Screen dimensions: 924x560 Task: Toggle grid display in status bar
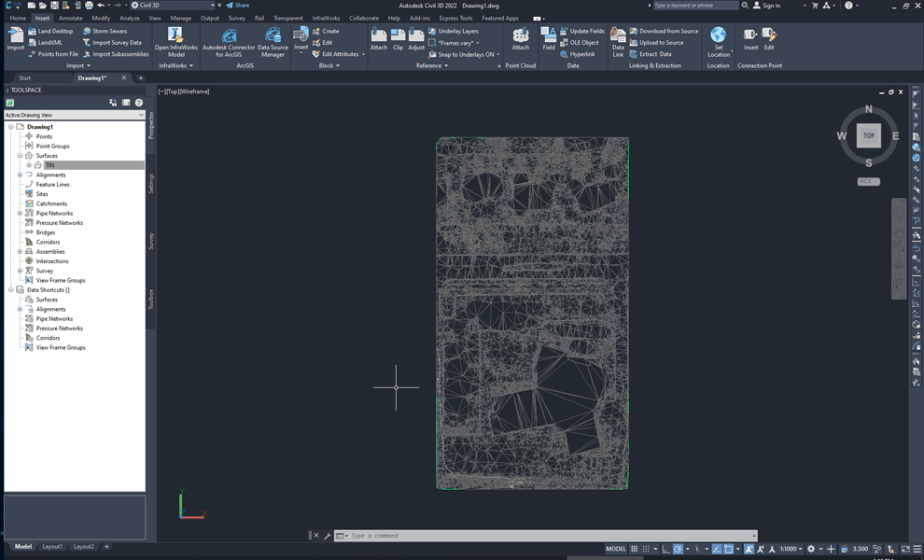(636, 548)
